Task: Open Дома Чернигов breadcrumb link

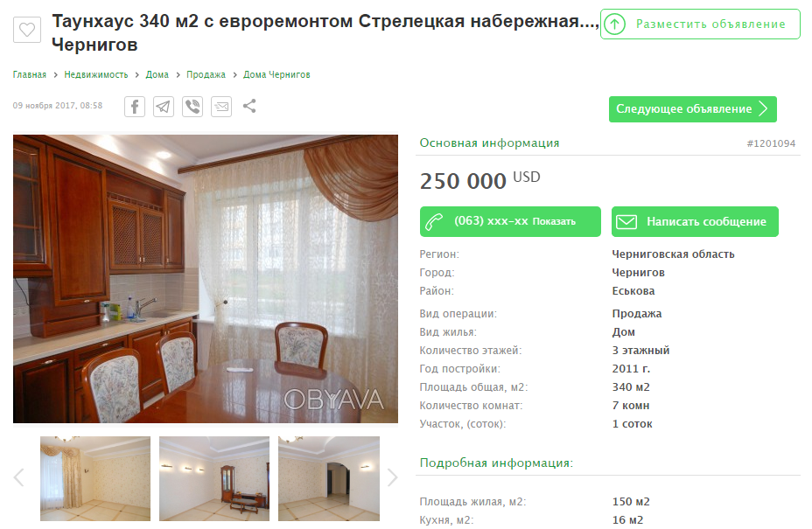Action: [x=276, y=74]
